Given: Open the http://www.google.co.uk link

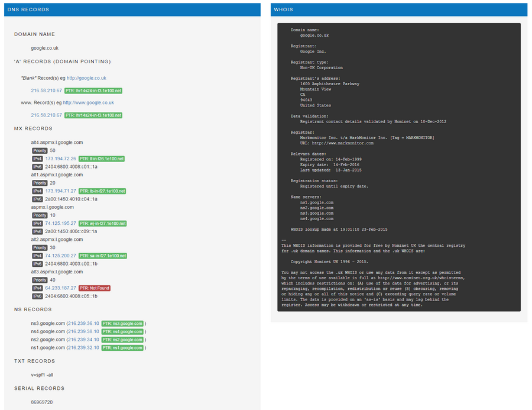Looking at the screenshot, I should click(88, 102).
